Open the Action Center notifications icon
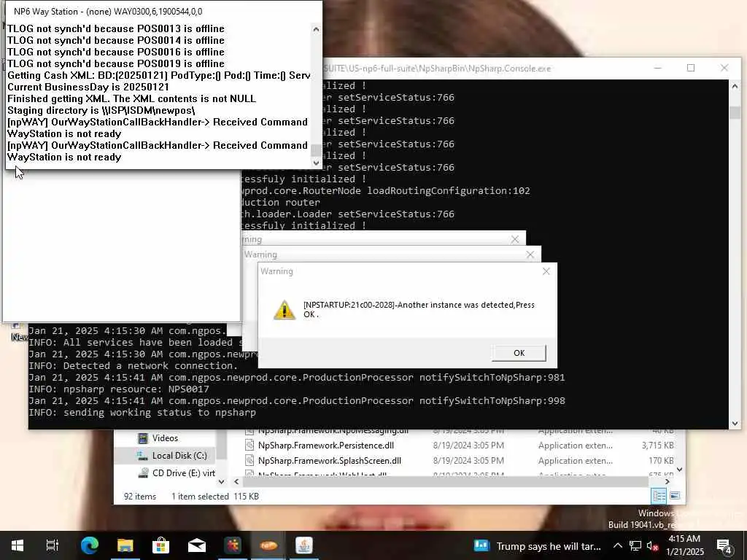 [x=724, y=545]
